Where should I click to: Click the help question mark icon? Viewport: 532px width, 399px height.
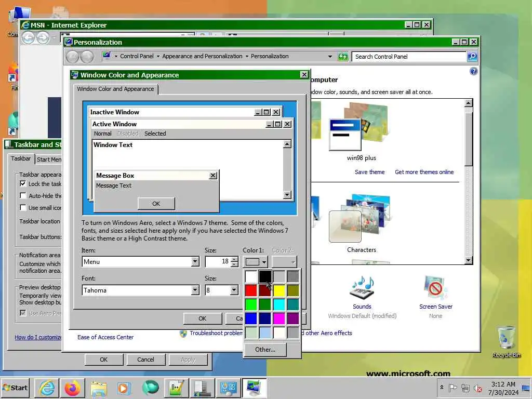pyautogui.click(x=474, y=71)
